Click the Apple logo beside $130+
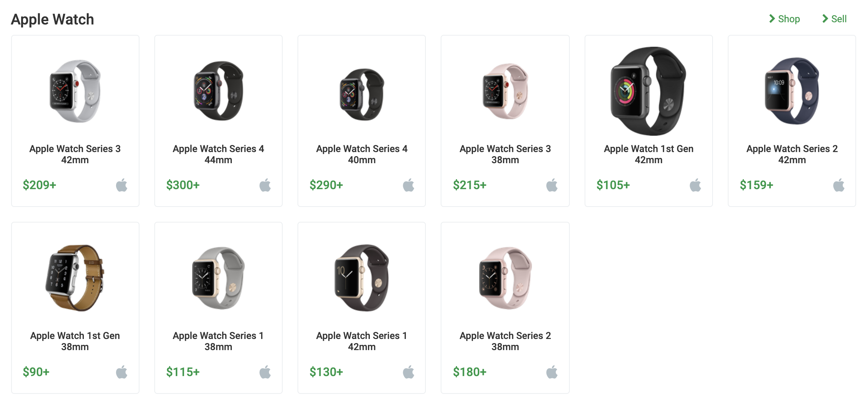The image size is (868, 405). (409, 372)
